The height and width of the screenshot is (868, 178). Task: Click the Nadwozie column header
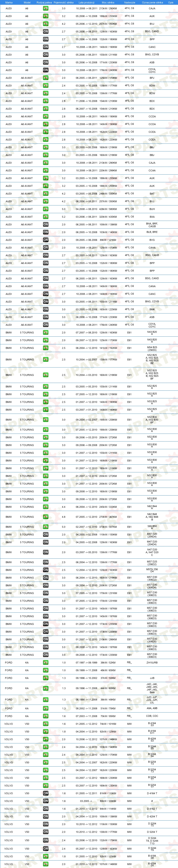pyautogui.click(x=130, y=2)
